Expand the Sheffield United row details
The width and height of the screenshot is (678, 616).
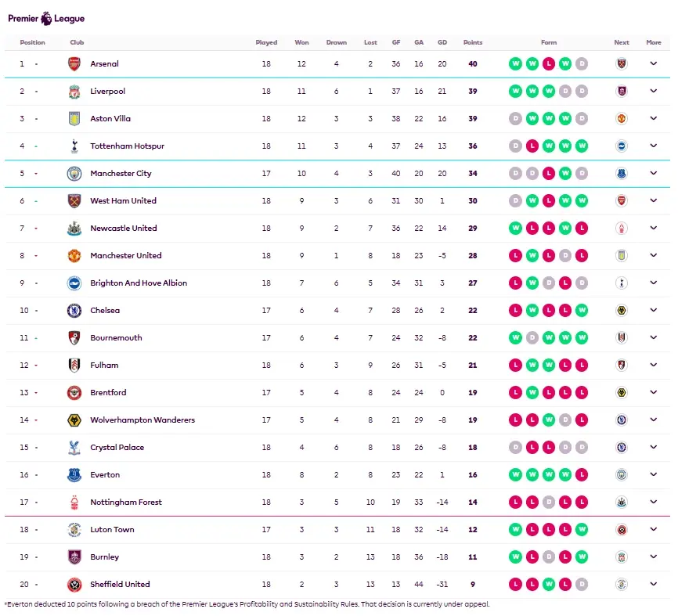[x=654, y=584]
